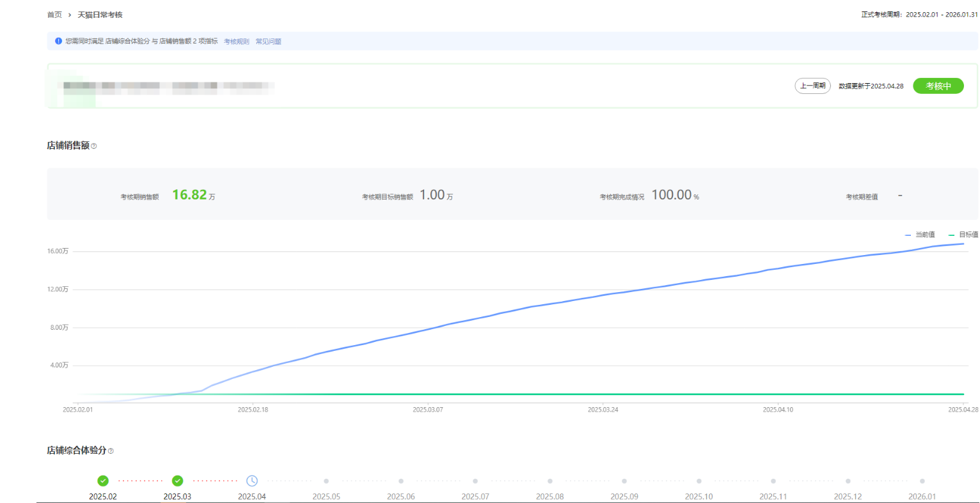Click the 16.82 万 sales figure
This screenshot has height=503, width=980.
[189, 195]
